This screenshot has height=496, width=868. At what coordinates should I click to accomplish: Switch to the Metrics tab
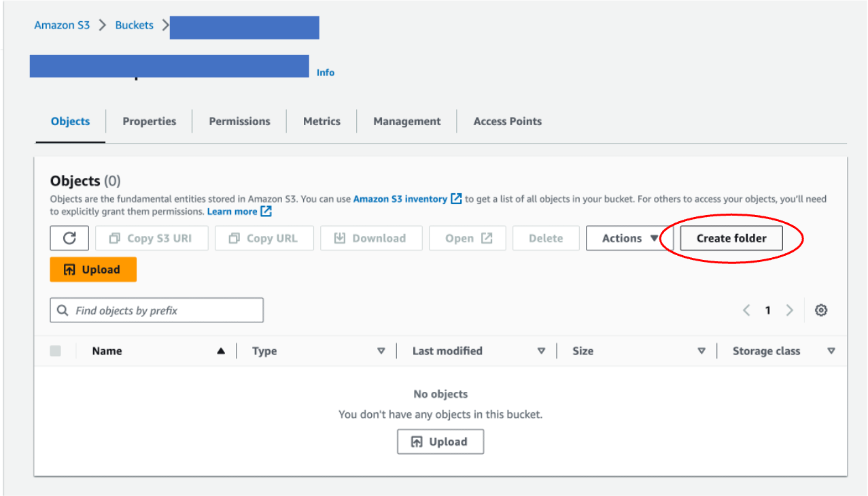[x=322, y=121]
